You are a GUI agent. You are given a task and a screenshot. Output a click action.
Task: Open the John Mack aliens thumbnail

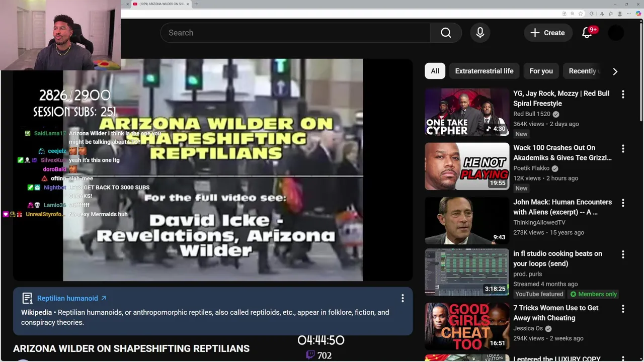[467, 221]
